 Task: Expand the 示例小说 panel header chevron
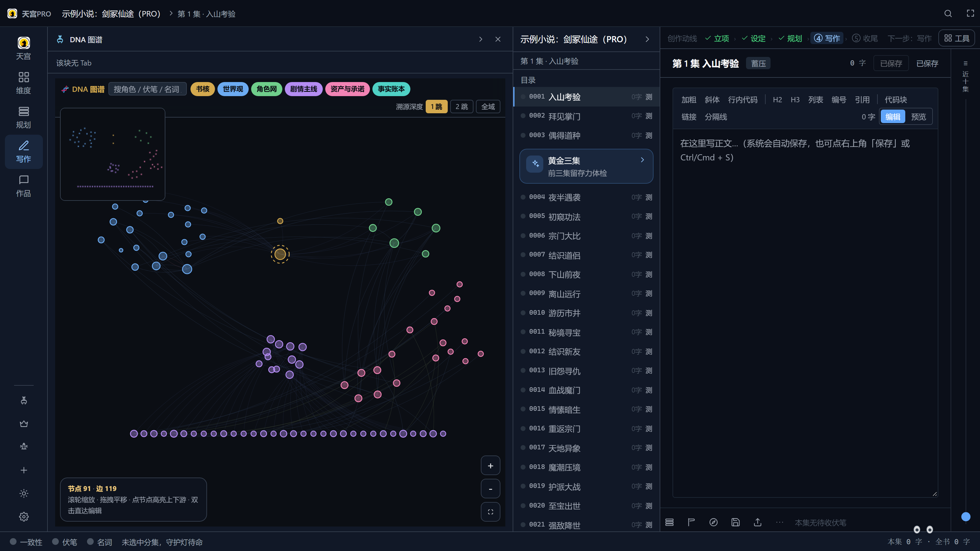[647, 39]
